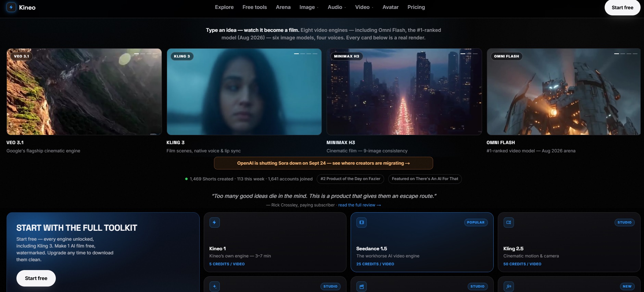Click the Kling 2.5 camera icon

pyautogui.click(x=509, y=223)
